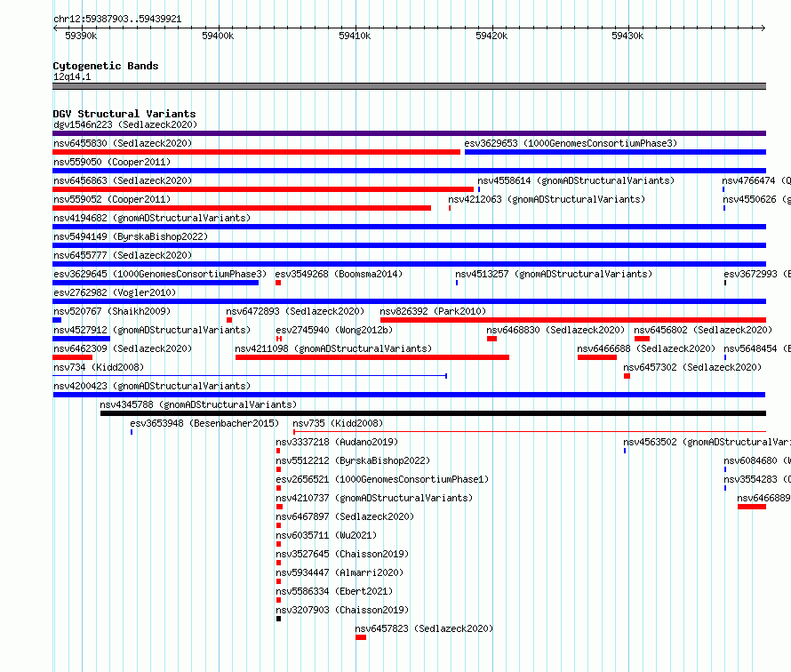This screenshot has height=672, width=791.
Task: Click the nsv3527645 (Chaisson2019) label
Action: point(342,554)
